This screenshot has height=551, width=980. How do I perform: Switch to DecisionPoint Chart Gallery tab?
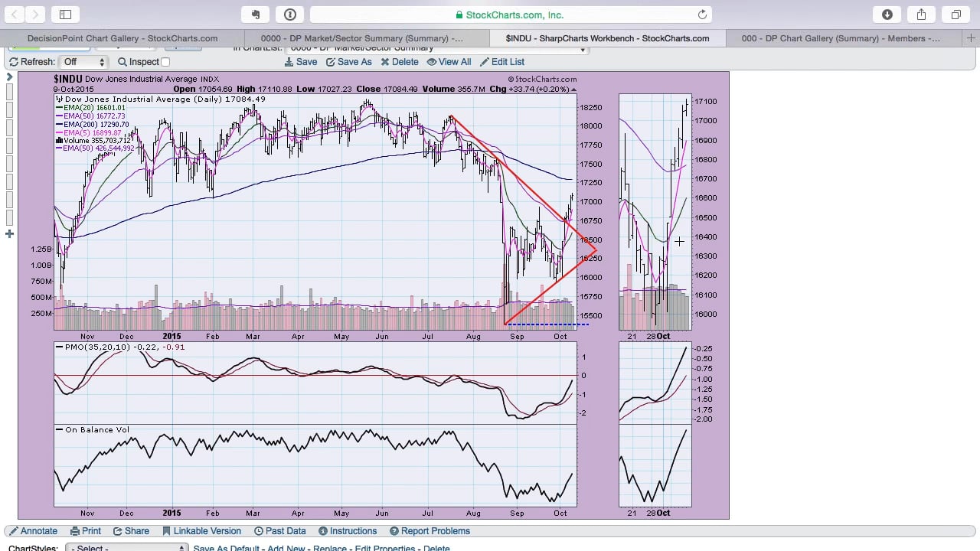point(122,38)
